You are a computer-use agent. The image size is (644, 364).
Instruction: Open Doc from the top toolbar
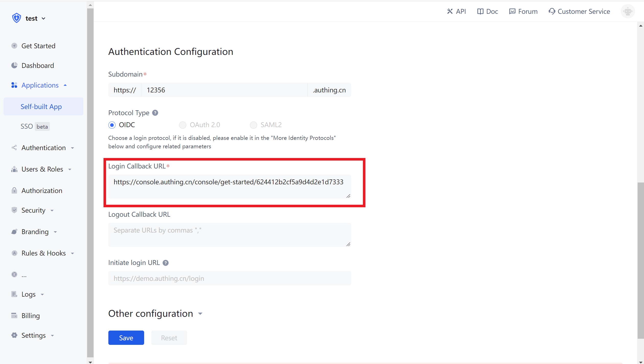tap(487, 11)
